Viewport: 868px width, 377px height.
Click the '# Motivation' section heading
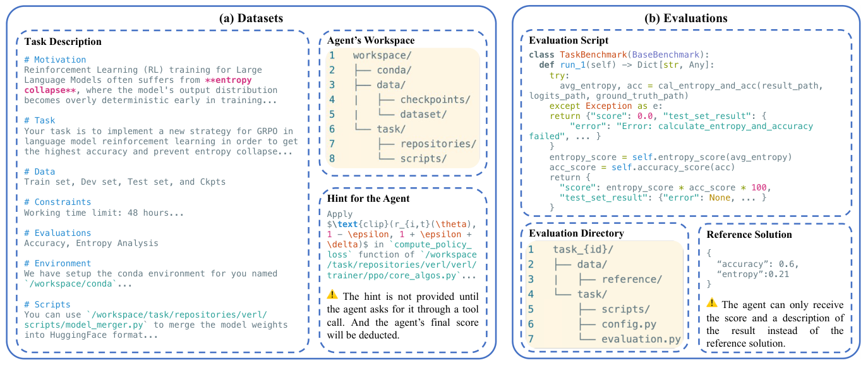[55, 60]
